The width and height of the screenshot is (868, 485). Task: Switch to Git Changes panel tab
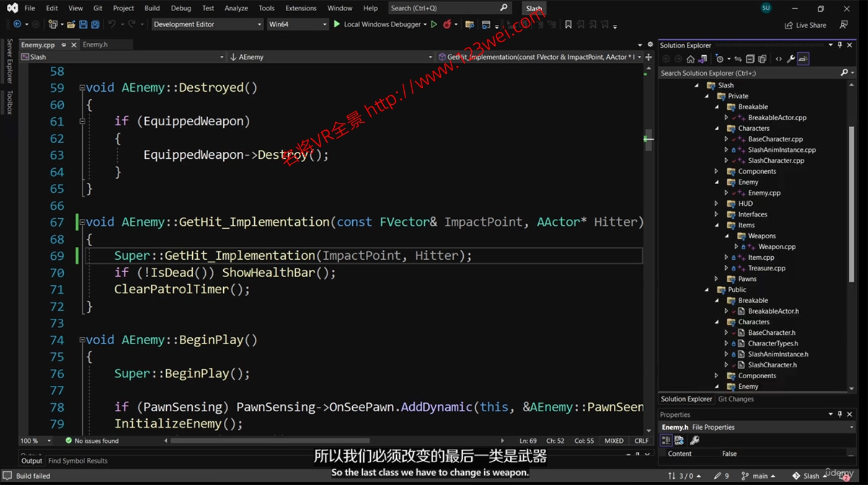point(736,399)
